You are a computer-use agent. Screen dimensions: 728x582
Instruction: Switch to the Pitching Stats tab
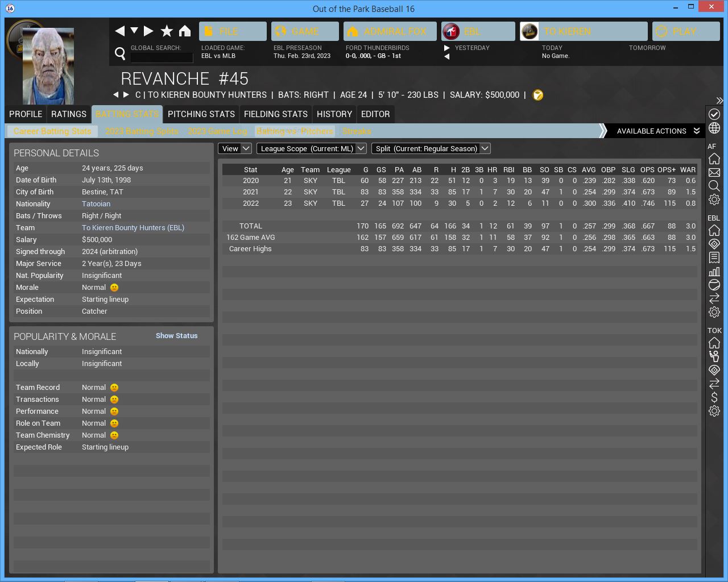(201, 114)
